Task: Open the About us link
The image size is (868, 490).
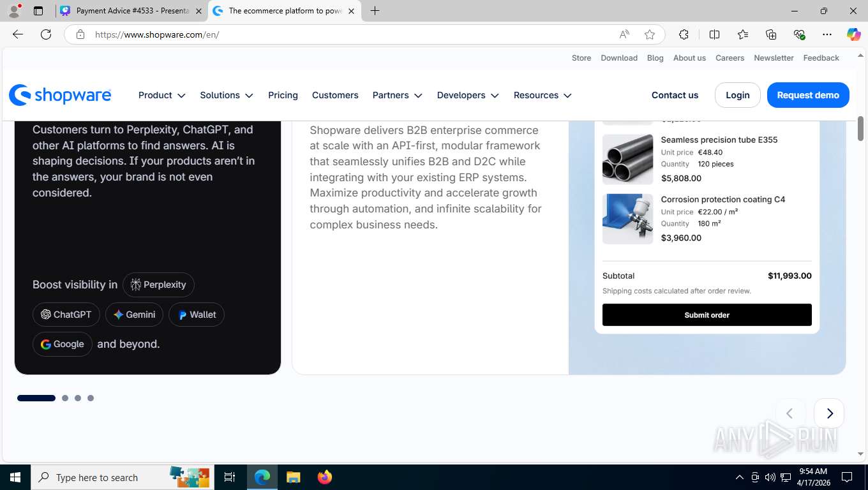Action: pyautogui.click(x=689, y=58)
